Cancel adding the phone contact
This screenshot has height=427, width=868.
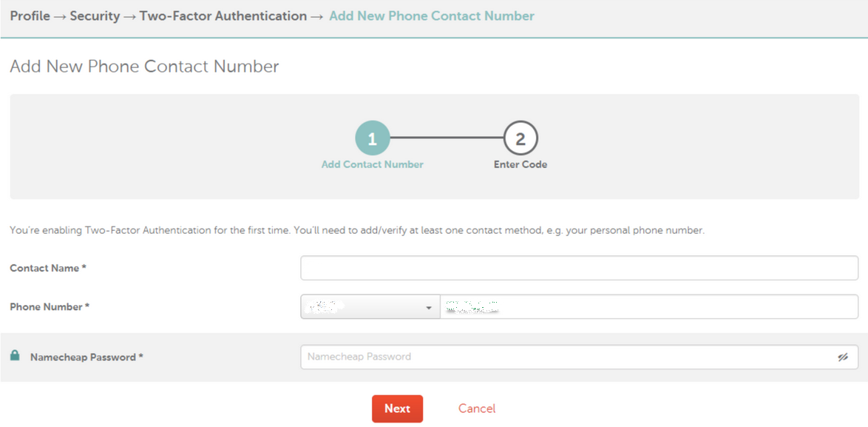pyautogui.click(x=477, y=408)
